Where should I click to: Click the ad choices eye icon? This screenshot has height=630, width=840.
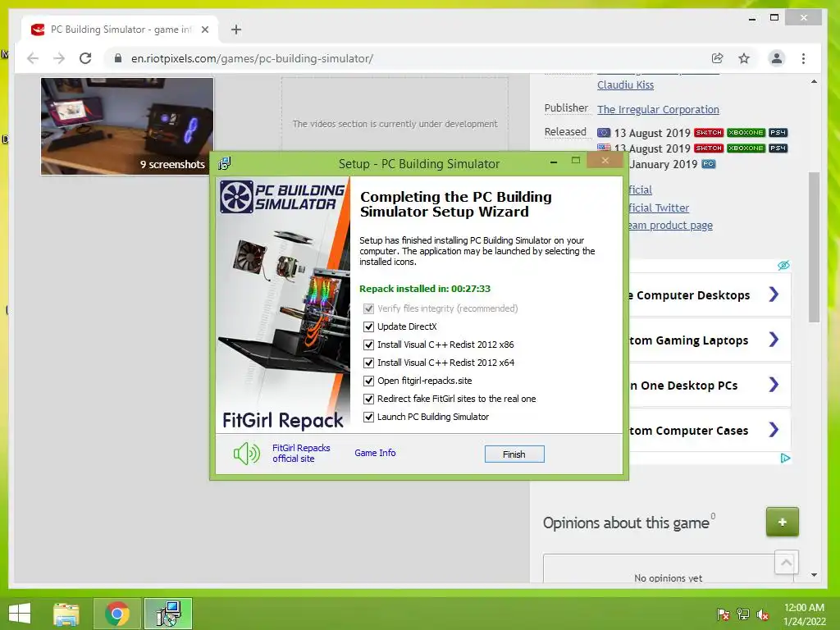point(783,265)
